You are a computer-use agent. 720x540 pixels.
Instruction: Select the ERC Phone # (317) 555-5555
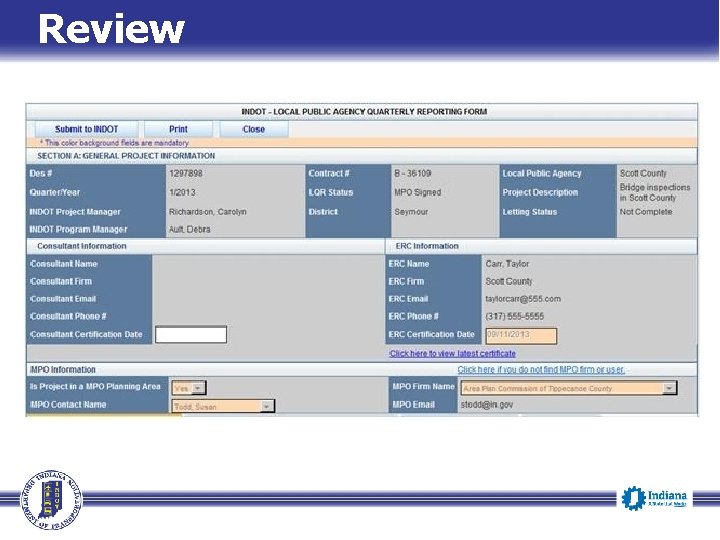(x=514, y=316)
